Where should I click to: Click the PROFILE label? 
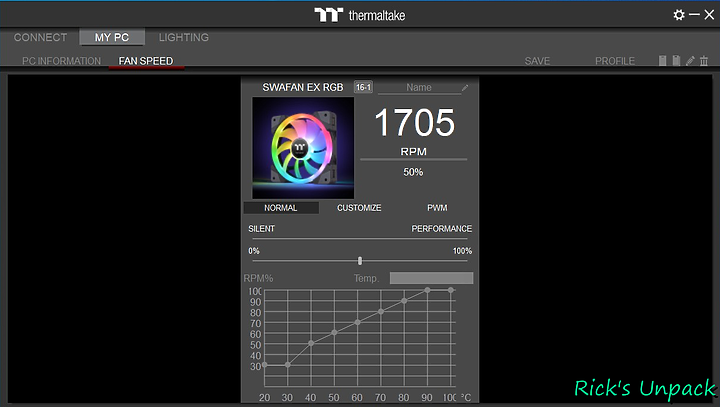[615, 61]
